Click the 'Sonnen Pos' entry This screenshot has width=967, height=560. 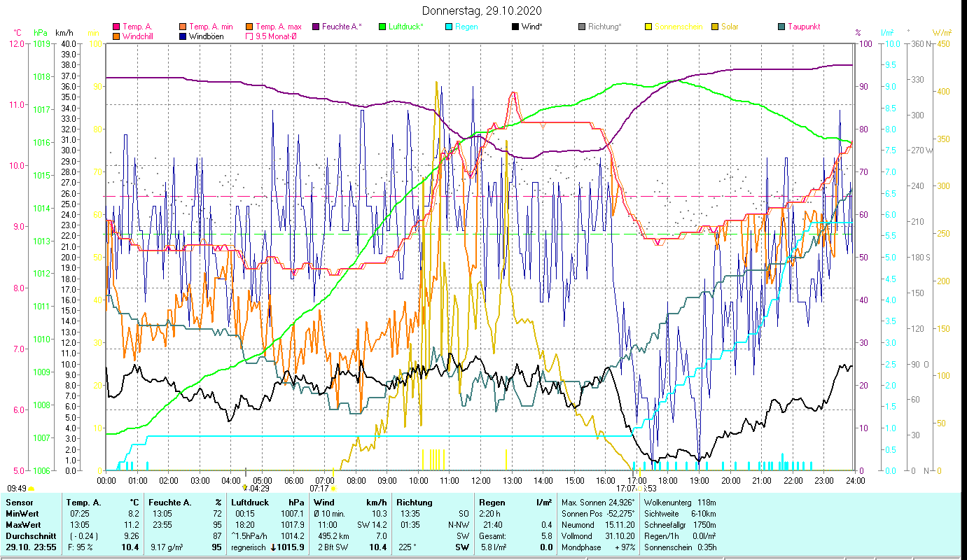click(x=598, y=514)
